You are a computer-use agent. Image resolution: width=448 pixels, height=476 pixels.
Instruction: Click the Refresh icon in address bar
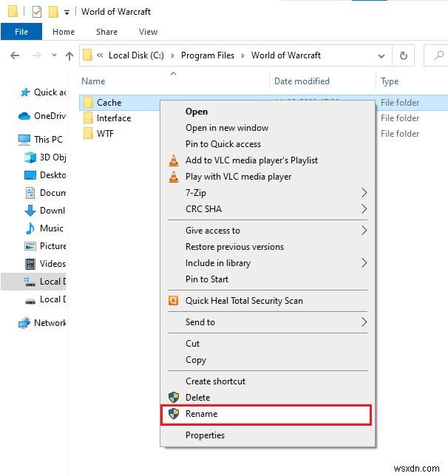click(403, 55)
